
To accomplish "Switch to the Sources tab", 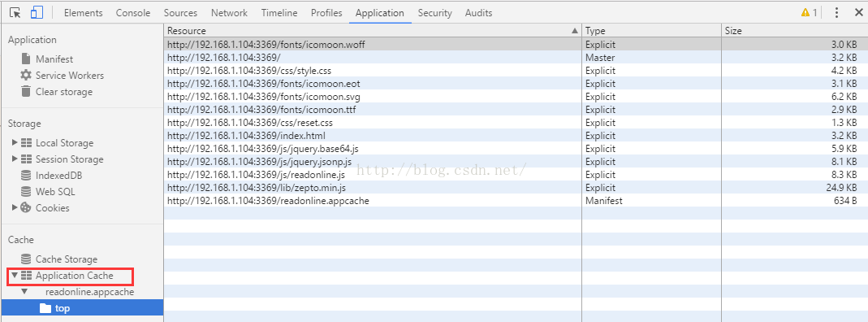I will (x=180, y=13).
